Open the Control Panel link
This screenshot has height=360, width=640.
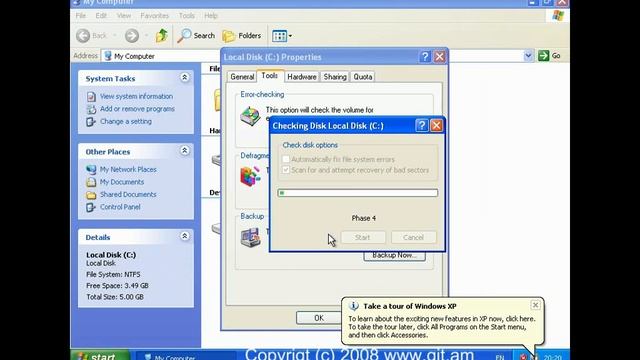click(120, 207)
